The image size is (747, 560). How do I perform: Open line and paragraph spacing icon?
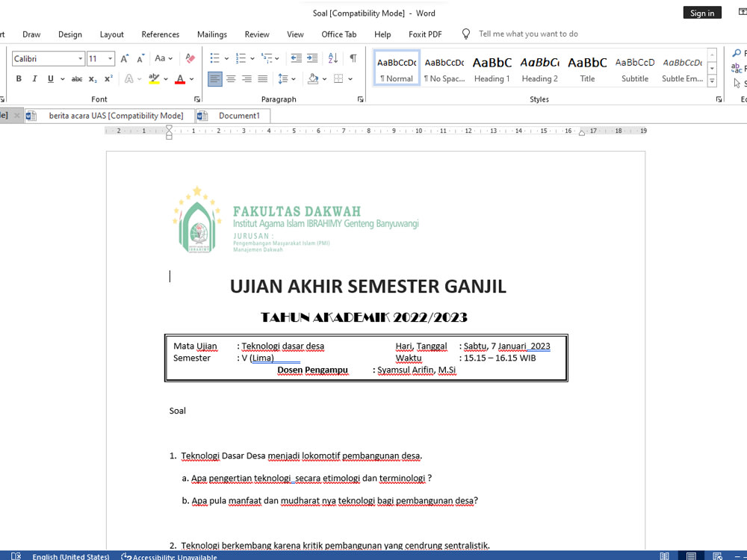283,78
